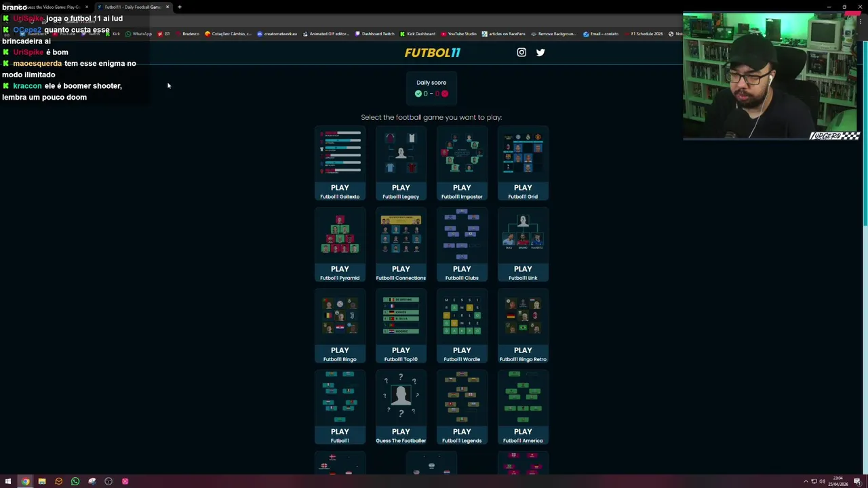Play Futbol11 Golitexto game

point(340,163)
